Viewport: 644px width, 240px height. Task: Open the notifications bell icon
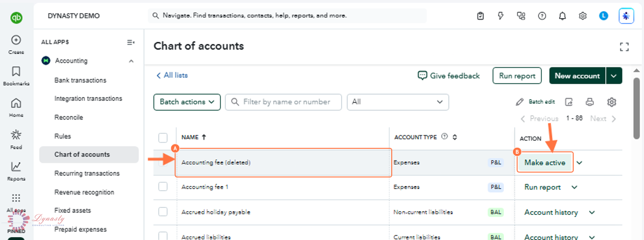562,16
